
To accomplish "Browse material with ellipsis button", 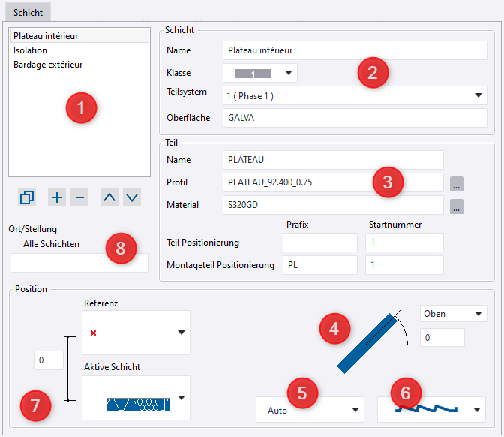I will coord(457,206).
